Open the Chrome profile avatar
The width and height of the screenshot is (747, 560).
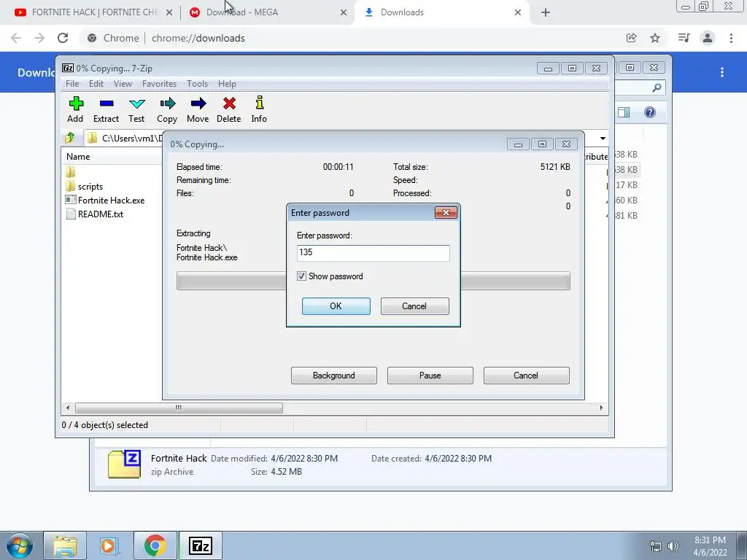[x=708, y=38]
